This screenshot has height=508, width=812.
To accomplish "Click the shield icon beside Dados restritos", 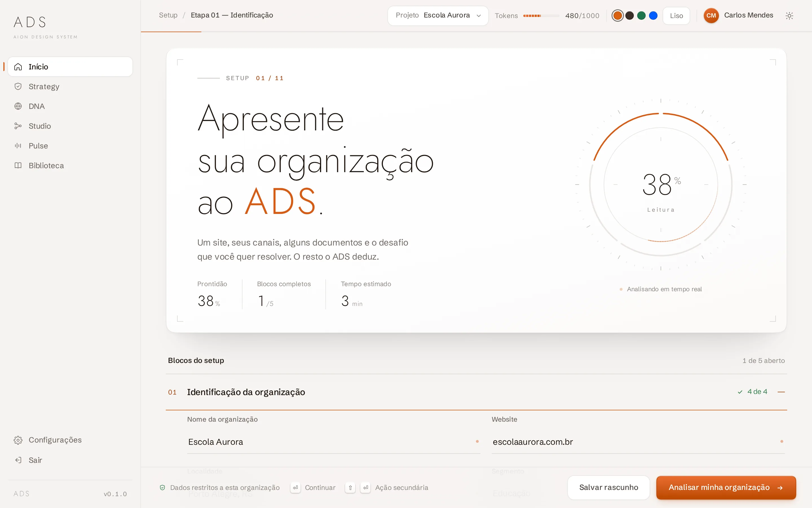I will (162, 487).
